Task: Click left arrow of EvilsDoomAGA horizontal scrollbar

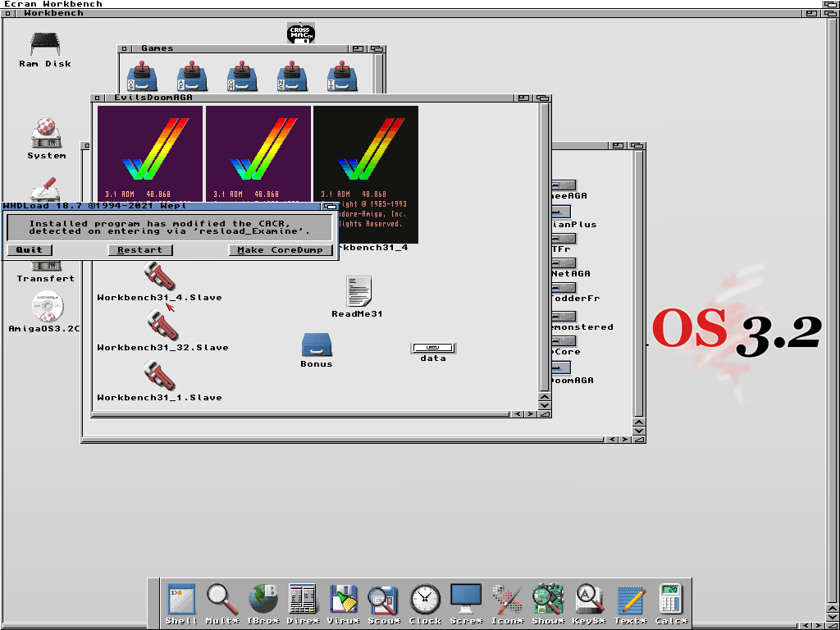Action: coord(518,414)
